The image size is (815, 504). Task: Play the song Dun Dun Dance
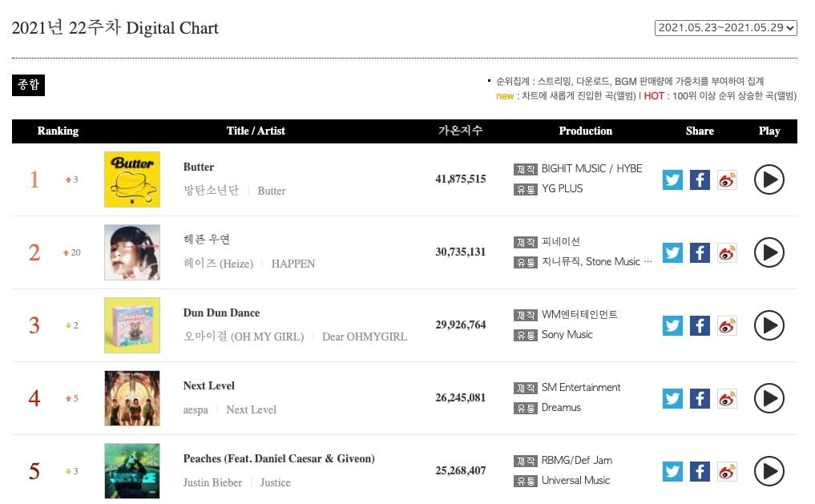coord(769,325)
